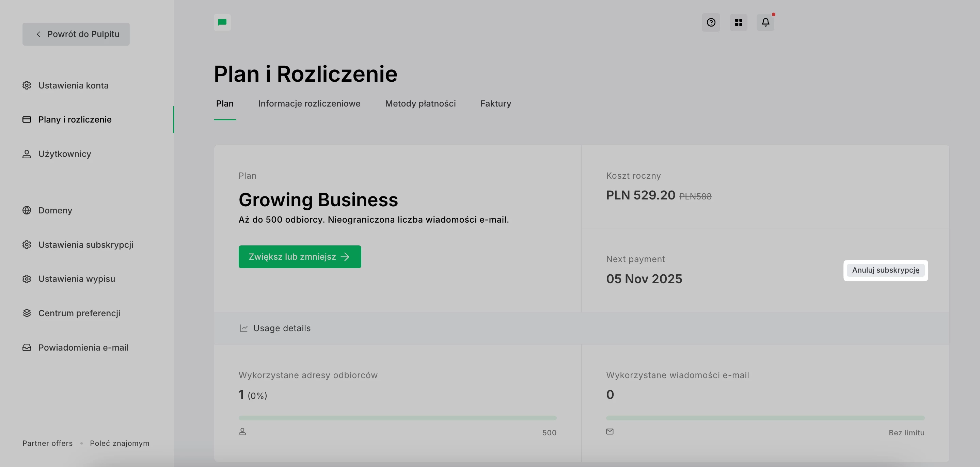Image resolution: width=980 pixels, height=467 pixels.
Task: Click the person icon under recipients progress bar
Action: (x=242, y=432)
